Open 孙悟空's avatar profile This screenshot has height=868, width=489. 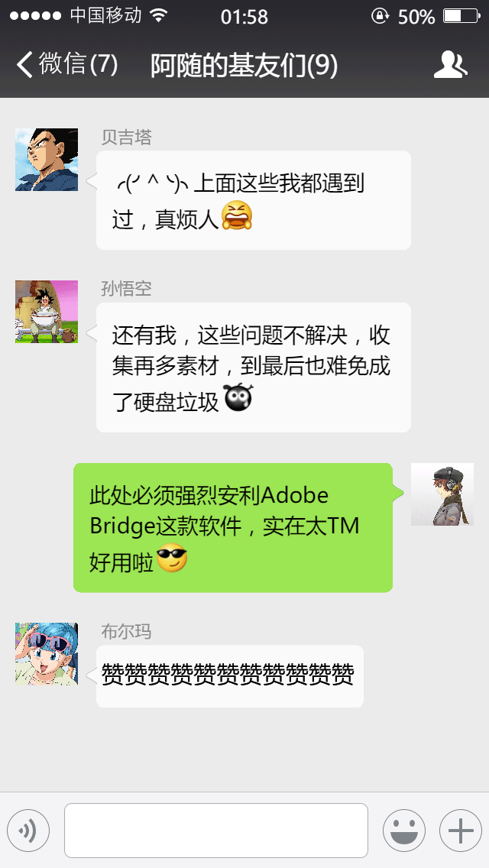(47, 312)
